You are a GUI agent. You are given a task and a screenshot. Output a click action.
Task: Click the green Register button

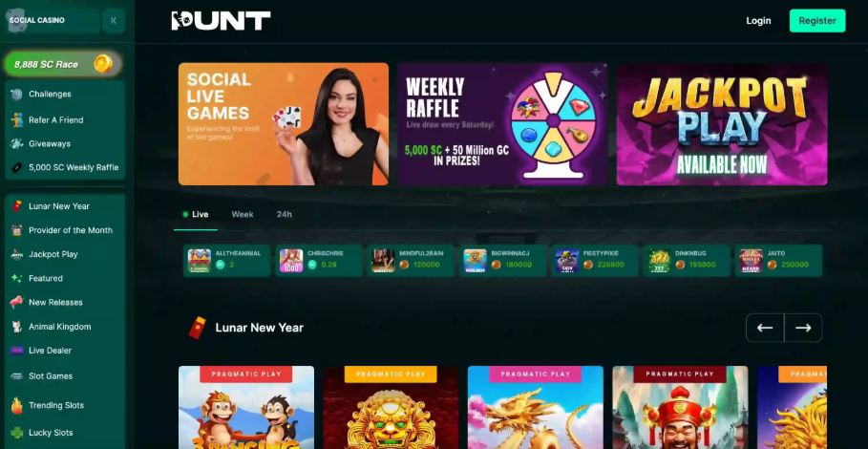pos(817,20)
